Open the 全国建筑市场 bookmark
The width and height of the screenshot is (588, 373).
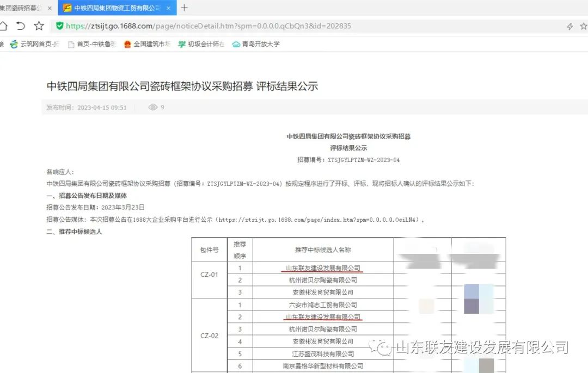[147, 44]
